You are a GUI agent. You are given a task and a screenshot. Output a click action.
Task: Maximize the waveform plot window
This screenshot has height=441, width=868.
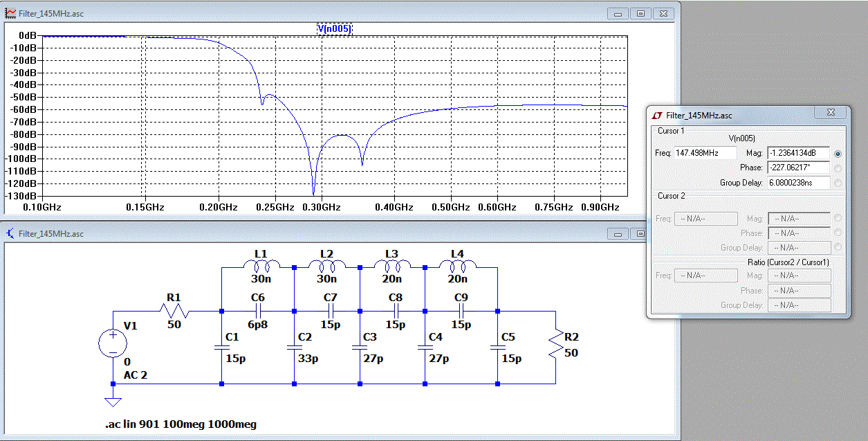pos(640,13)
